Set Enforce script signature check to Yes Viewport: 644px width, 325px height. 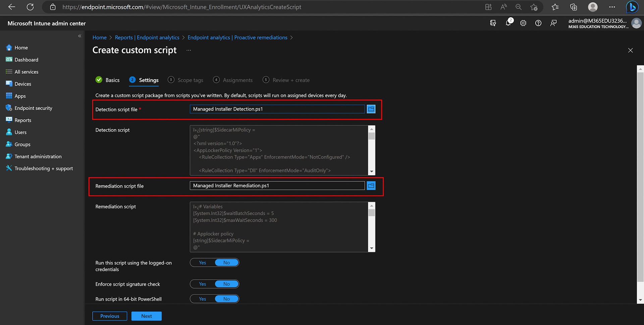click(202, 284)
